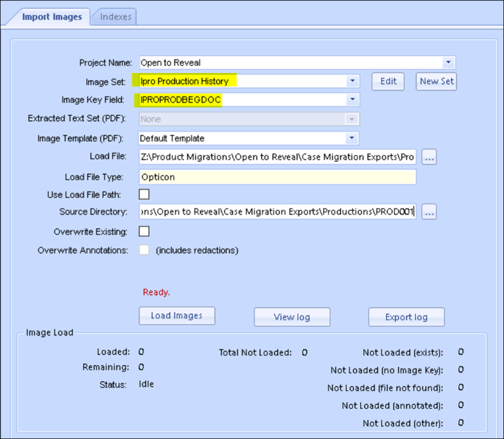Click the Source Directory text field
Screen dimensions: 504x439
[270, 212]
